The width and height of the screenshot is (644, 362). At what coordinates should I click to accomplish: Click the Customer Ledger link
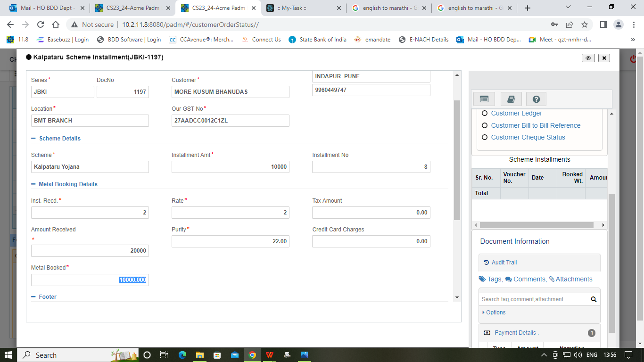click(x=517, y=114)
